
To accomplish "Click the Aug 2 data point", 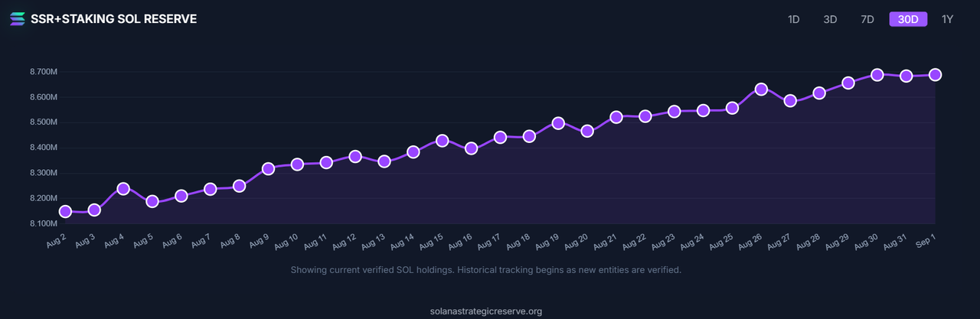I will 65,211.
